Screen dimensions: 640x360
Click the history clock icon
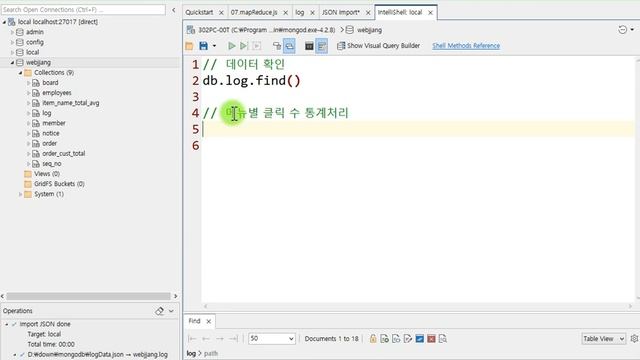(x=622, y=29)
